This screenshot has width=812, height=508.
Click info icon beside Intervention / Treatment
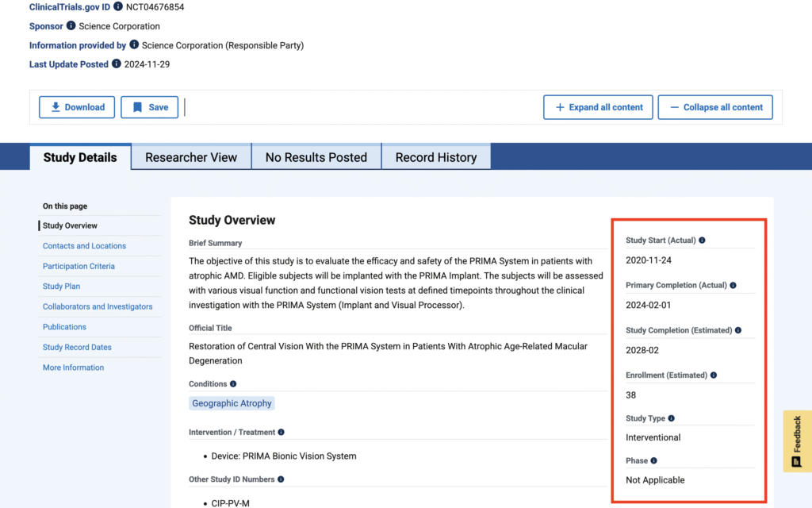coord(282,433)
